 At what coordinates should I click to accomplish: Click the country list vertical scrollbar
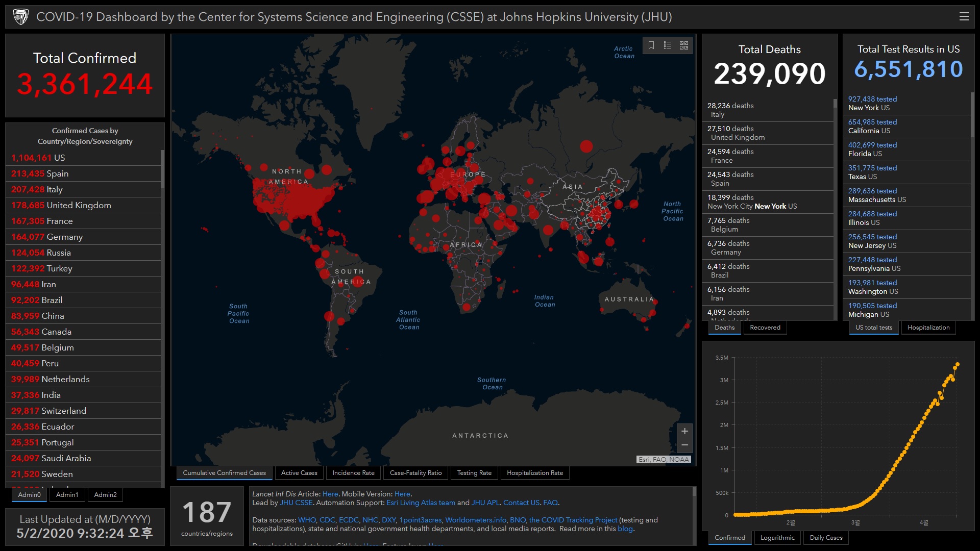[x=162, y=169]
